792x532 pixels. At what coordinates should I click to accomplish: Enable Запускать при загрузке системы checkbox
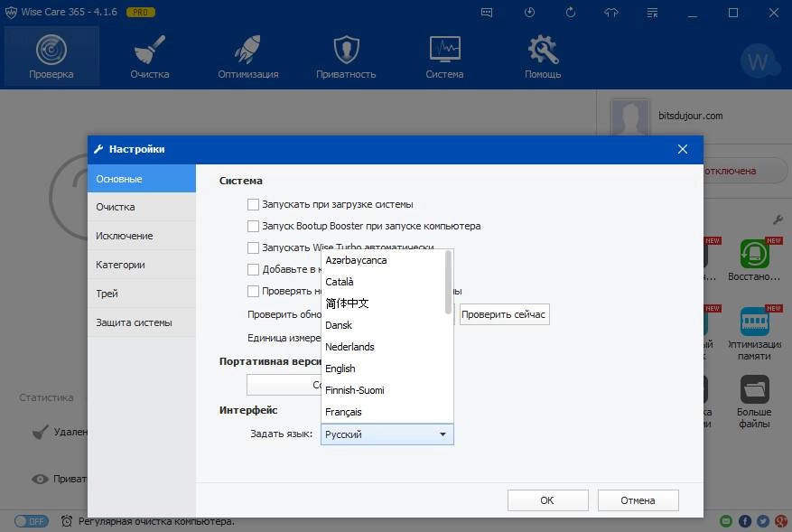253,205
